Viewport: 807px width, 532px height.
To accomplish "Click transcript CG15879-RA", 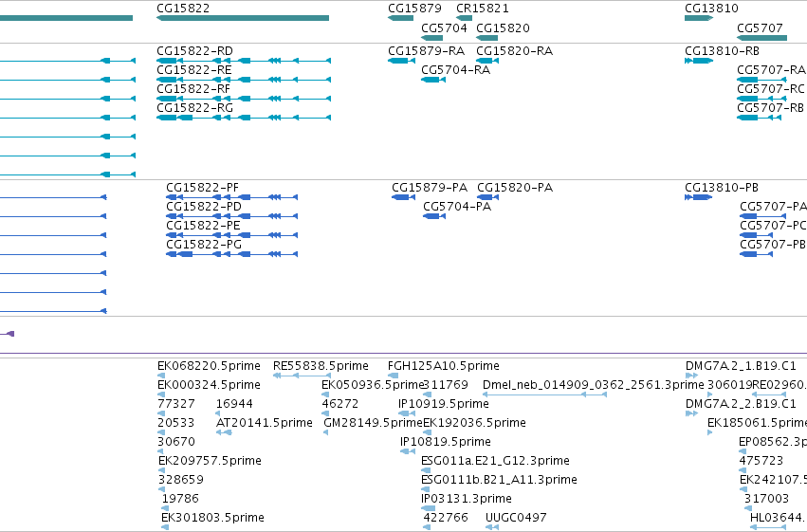I will point(401,61).
